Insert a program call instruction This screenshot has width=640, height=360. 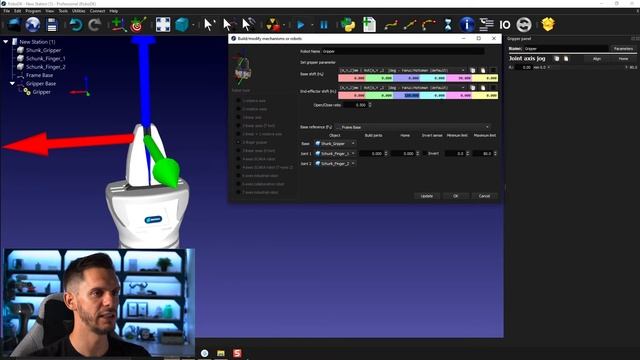(486, 25)
